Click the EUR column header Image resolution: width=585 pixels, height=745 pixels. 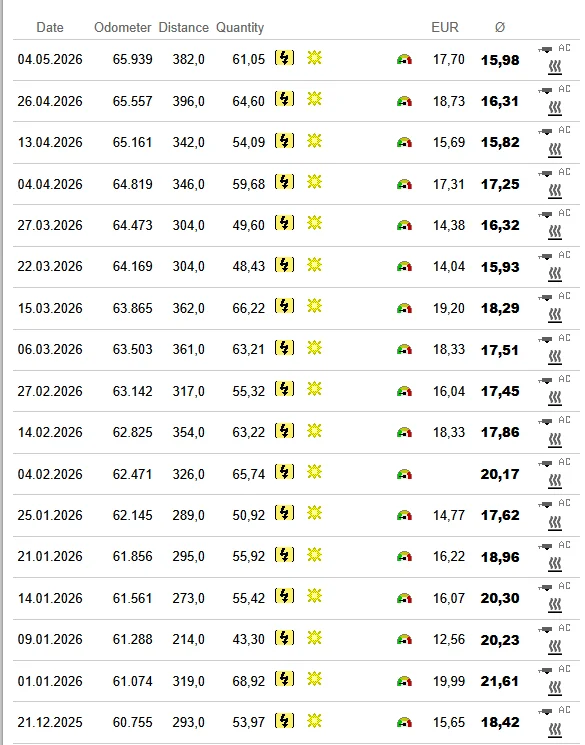click(445, 28)
